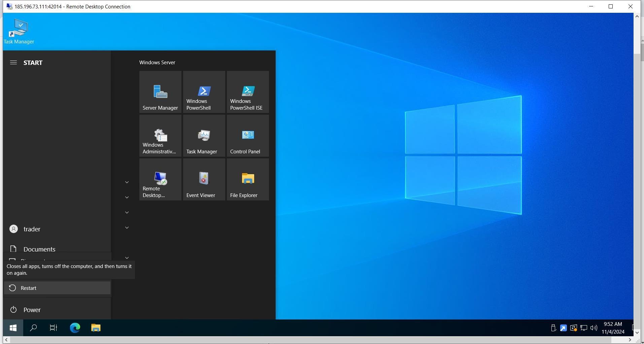Open the network status tray icon

click(x=584, y=328)
